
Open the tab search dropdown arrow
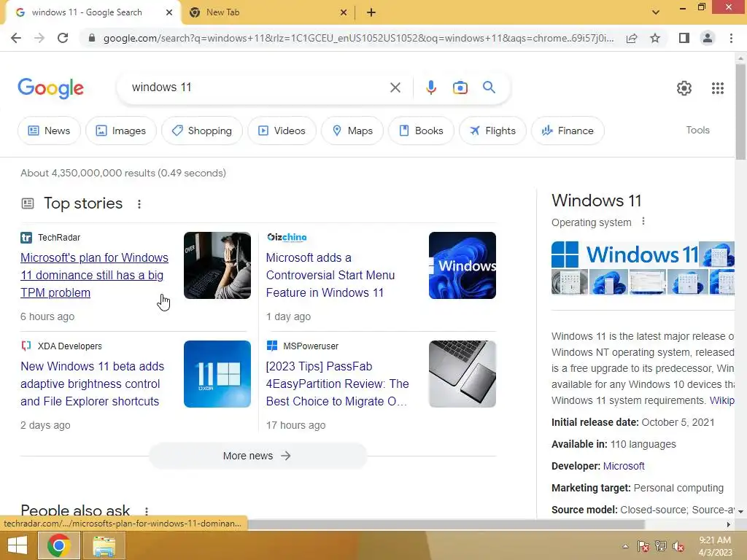(x=656, y=13)
